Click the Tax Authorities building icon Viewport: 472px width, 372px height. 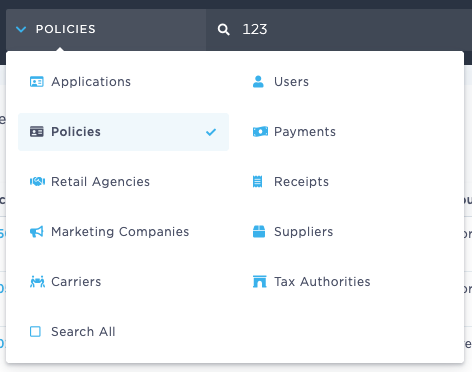(259, 282)
